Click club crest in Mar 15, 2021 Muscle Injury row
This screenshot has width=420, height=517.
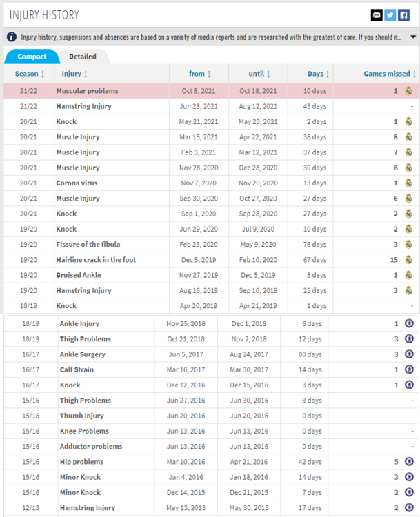click(x=408, y=137)
